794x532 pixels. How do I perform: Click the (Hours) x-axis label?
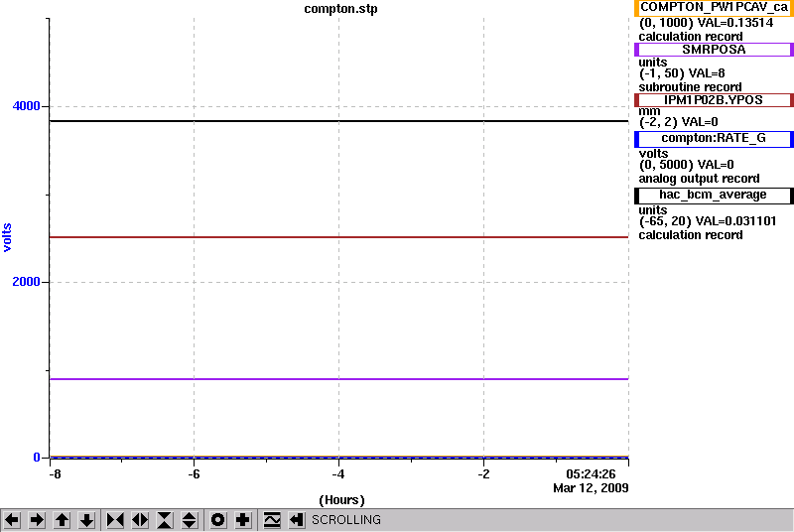341,500
